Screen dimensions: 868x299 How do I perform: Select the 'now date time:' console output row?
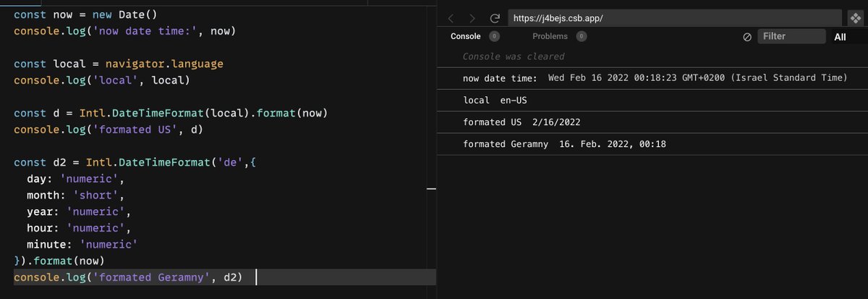click(x=652, y=78)
